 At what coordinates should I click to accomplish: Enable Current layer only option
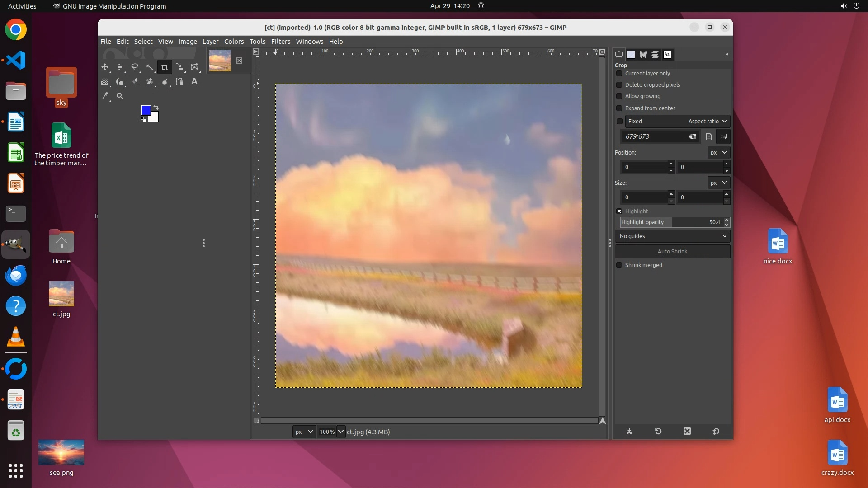[x=619, y=73]
